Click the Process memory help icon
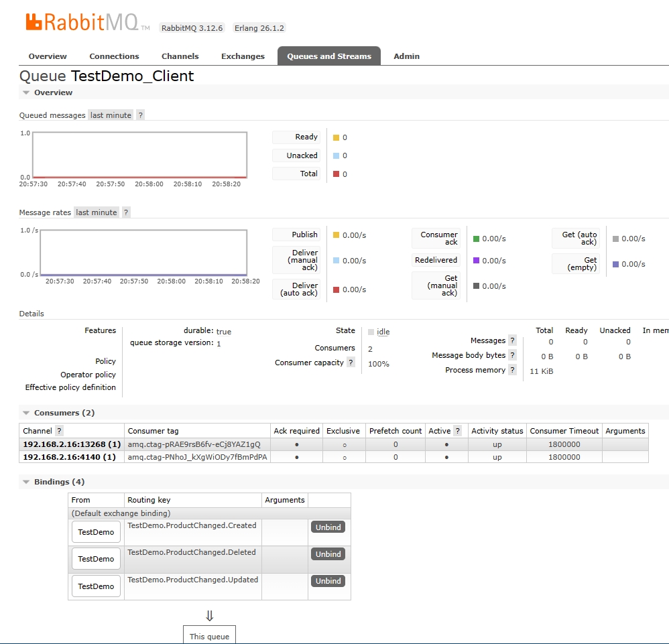This screenshot has width=669, height=644. click(513, 370)
